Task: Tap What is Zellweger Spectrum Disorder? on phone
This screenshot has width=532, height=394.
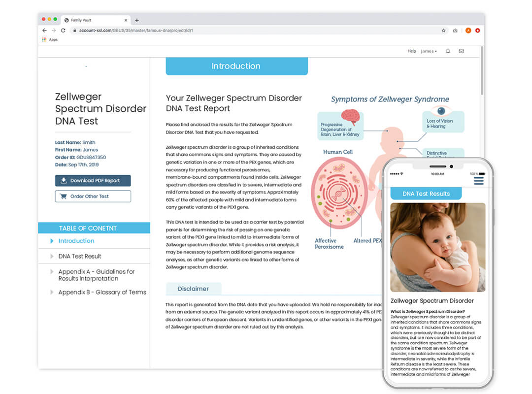Action: 428,312
